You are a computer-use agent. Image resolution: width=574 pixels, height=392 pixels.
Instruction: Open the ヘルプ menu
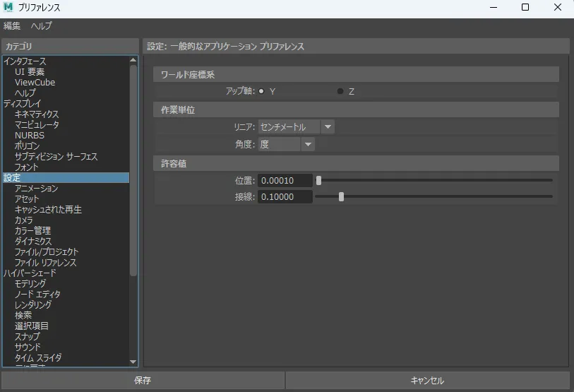coord(41,26)
